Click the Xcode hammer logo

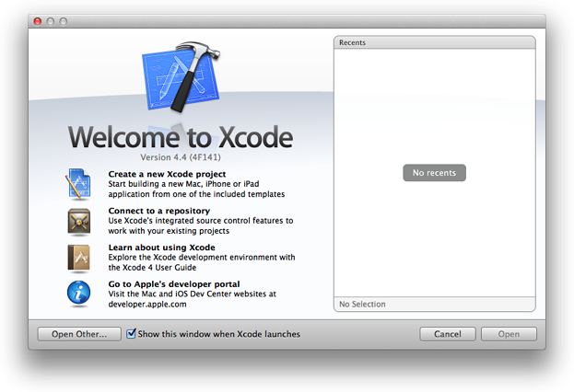pyautogui.click(x=182, y=76)
